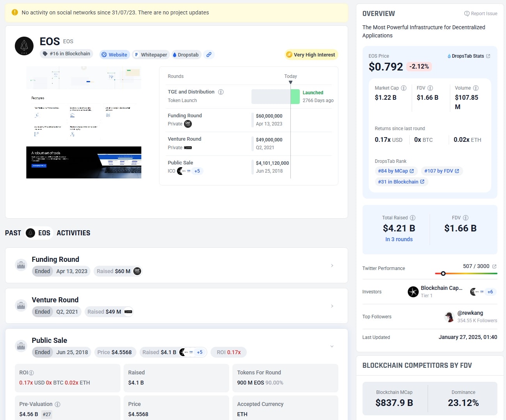Click the In 3 rounds link
The image size is (506, 420).
(x=399, y=239)
